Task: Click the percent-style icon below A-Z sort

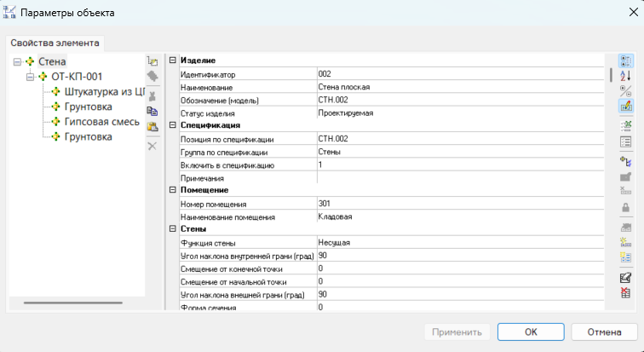Action: pos(626,91)
